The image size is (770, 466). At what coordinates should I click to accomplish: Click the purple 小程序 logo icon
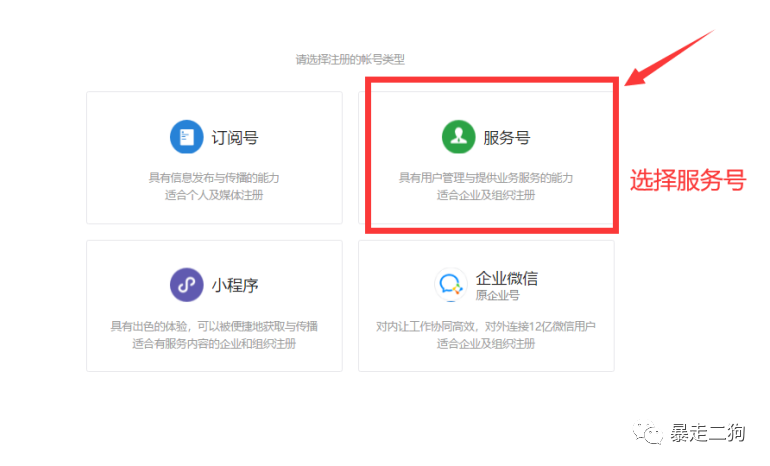187,285
